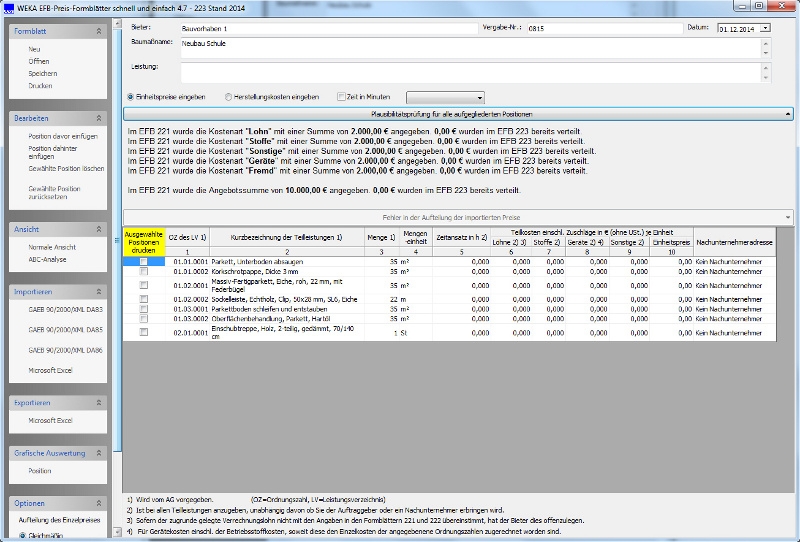Select Herstellungskosten eingeben radio button
The image size is (800, 542).
[x=229, y=96]
